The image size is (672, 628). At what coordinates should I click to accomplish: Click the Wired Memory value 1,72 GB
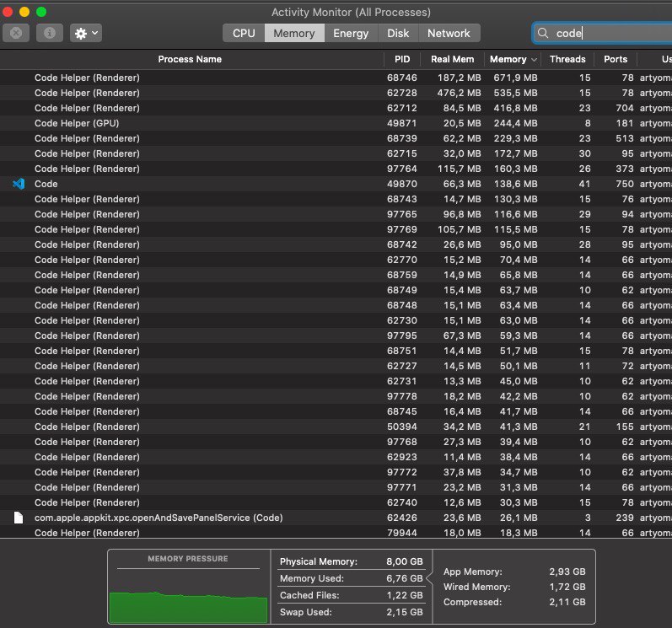click(x=567, y=587)
